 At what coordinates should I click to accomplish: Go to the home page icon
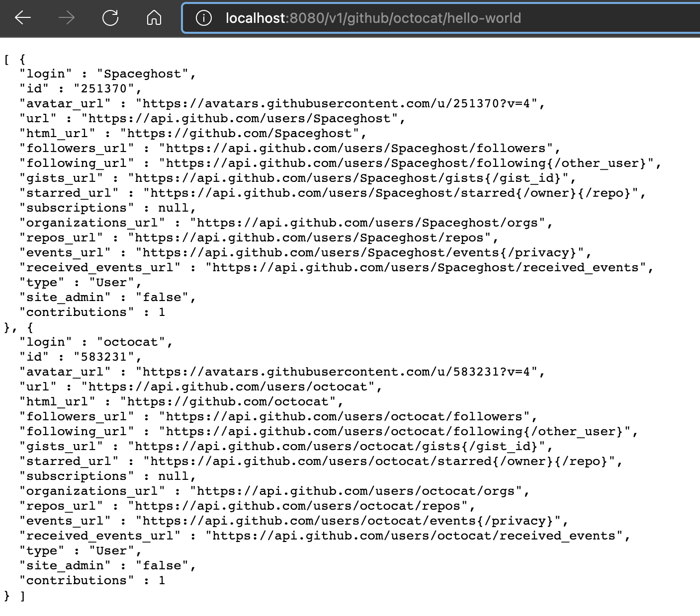154,18
